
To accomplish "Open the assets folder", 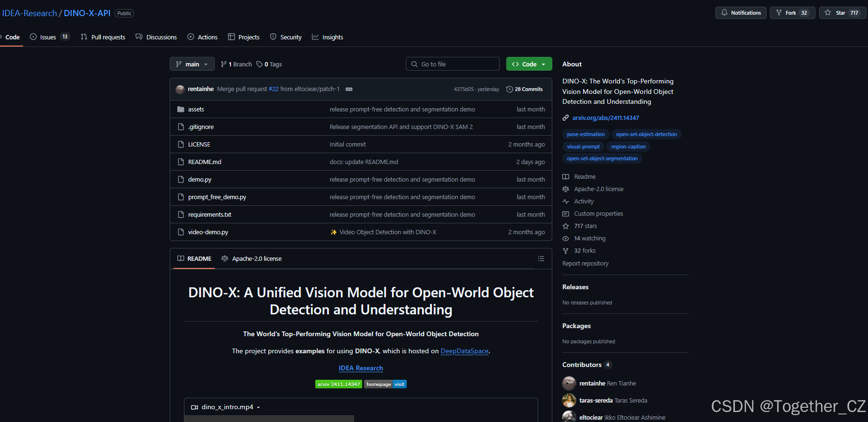I will [196, 109].
